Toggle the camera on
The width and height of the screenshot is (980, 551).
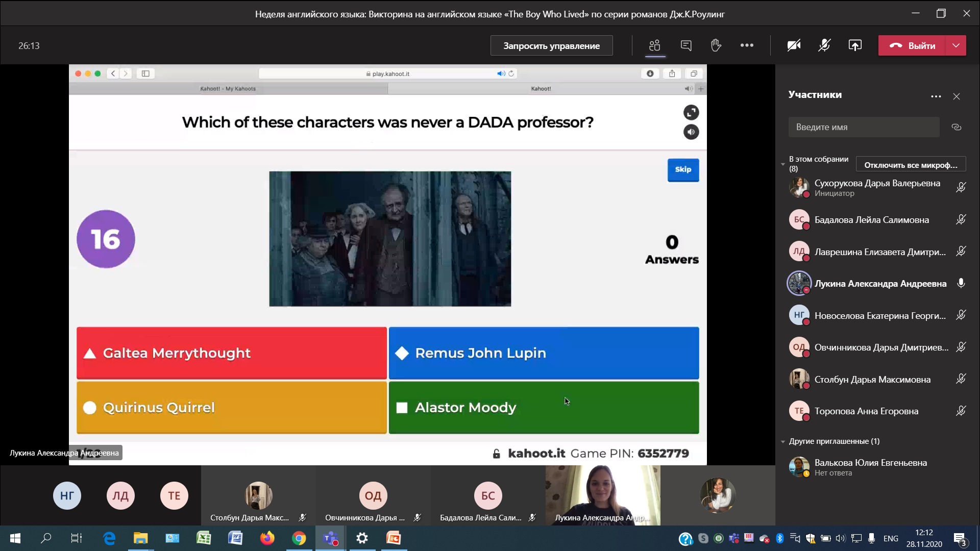794,45
